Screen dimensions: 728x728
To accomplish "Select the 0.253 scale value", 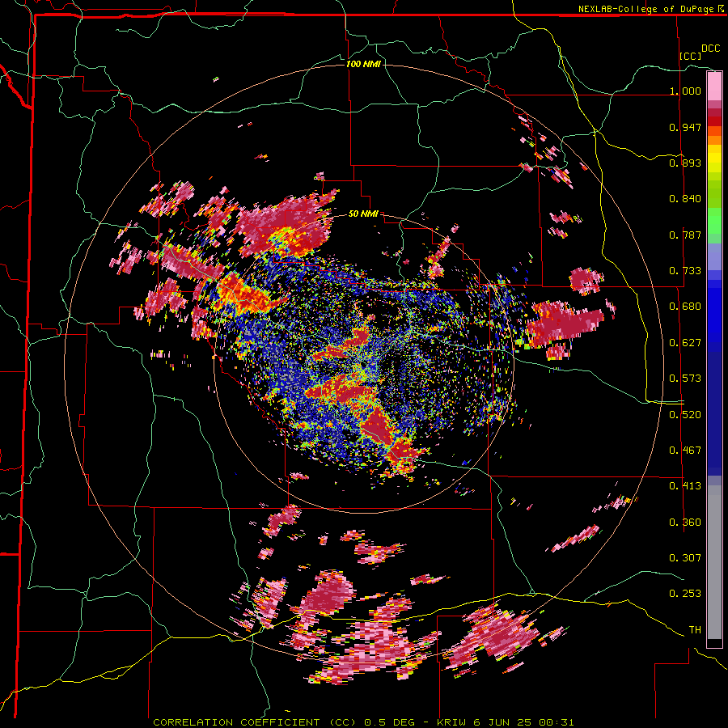I will tap(685, 594).
